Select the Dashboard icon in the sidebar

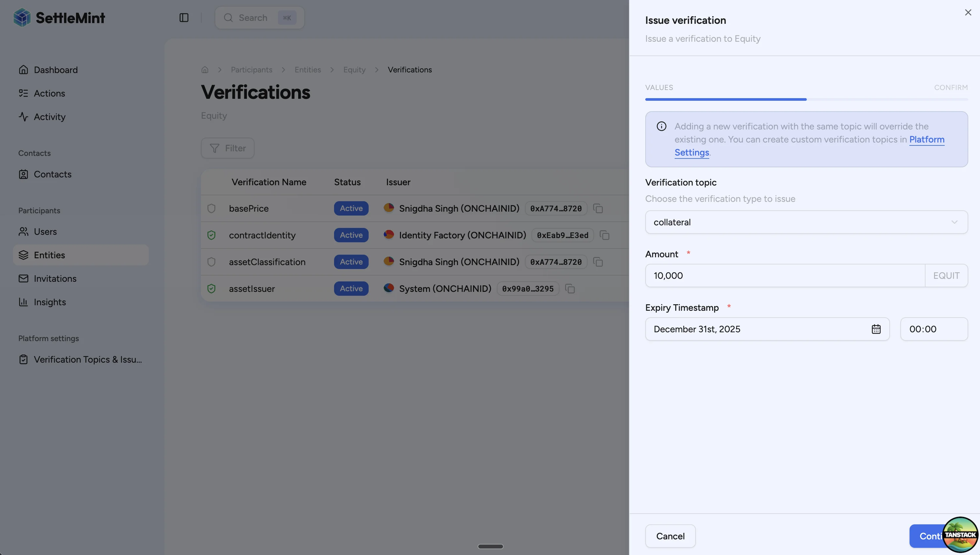click(x=23, y=70)
